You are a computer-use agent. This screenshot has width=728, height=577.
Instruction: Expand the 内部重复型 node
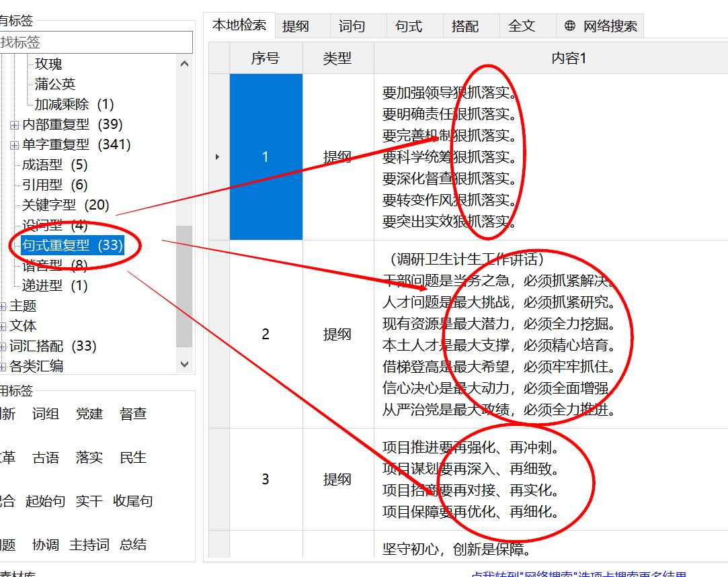tap(15, 124)
